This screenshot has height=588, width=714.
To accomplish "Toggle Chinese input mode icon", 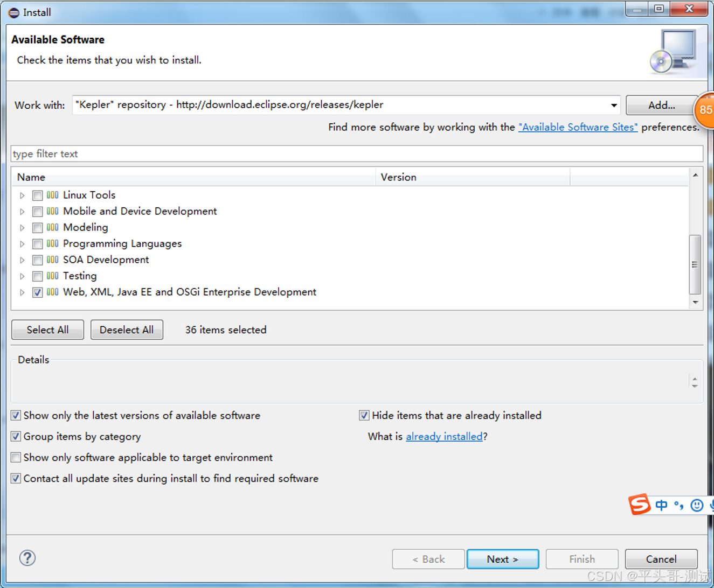I will pyautogui.click(x=662, y=505).
